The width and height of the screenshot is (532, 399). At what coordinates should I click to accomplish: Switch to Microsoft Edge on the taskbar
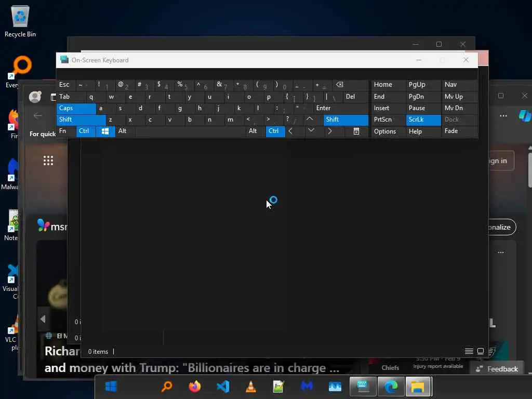point(391,386)
